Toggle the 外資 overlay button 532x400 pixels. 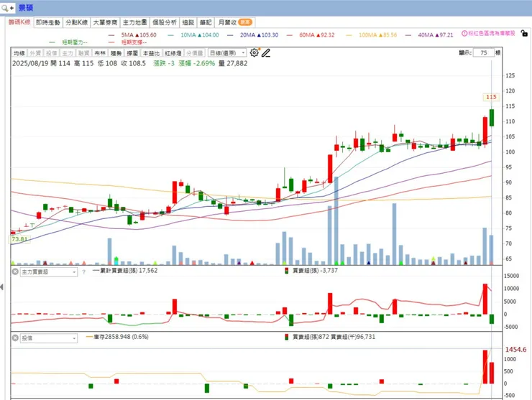[x=35, y=53]
